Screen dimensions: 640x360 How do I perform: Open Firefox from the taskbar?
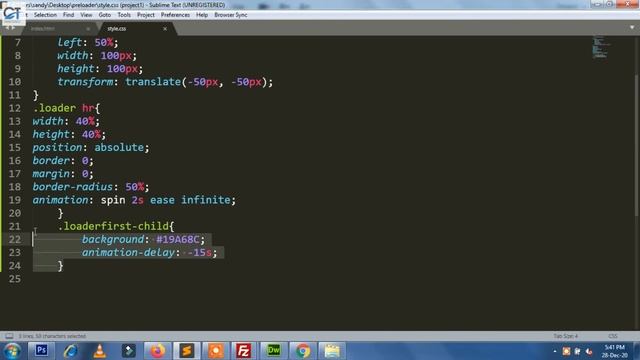tap(158, 351)
